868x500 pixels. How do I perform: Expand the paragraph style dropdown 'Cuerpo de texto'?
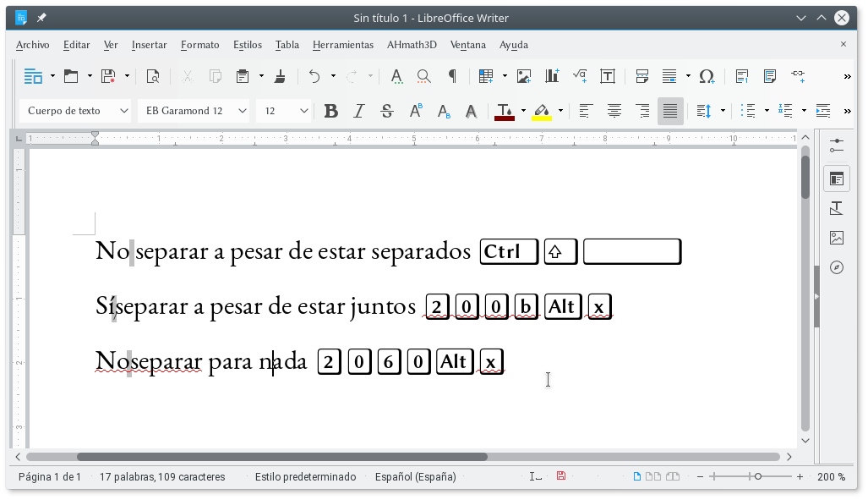(x=124, y=111)
